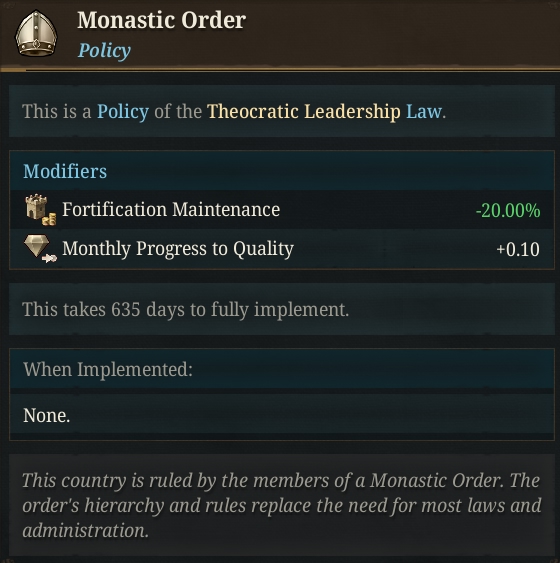This screenshot has width=560, height=563.
Task: Click the italic Monastic Order flavor description
Action: [281, 505]
